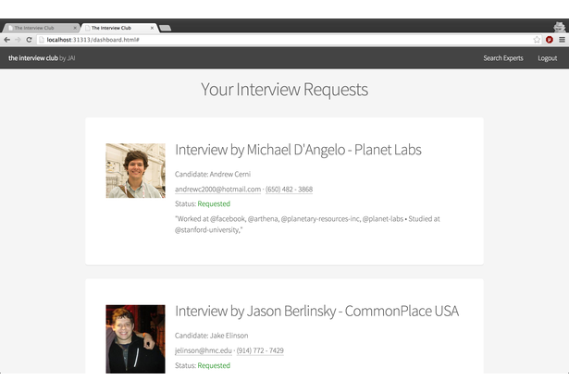This screenshot has width=569, height=392.
Task: Click Logout in the navbar
Action: pyautogui.click(x=547, y=58)
